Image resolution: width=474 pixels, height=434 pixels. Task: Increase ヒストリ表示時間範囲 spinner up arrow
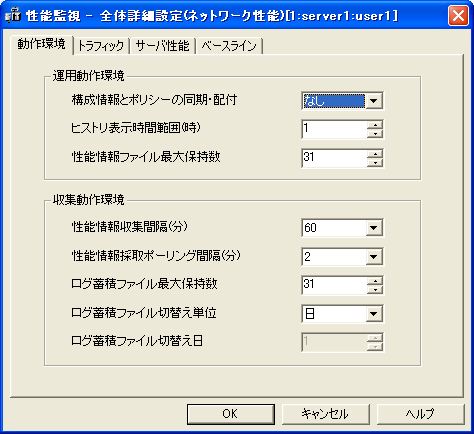pyautogui.click(x=375, y=125)
